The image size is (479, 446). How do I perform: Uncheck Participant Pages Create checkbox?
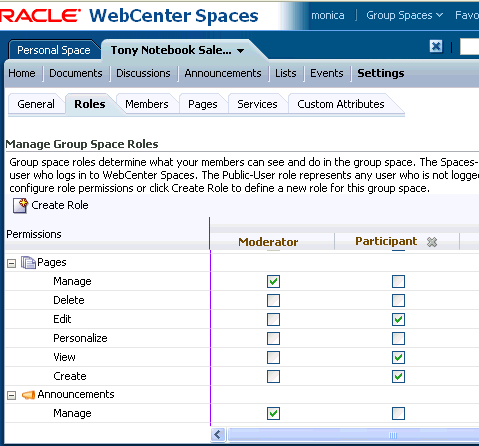point(398,376)
